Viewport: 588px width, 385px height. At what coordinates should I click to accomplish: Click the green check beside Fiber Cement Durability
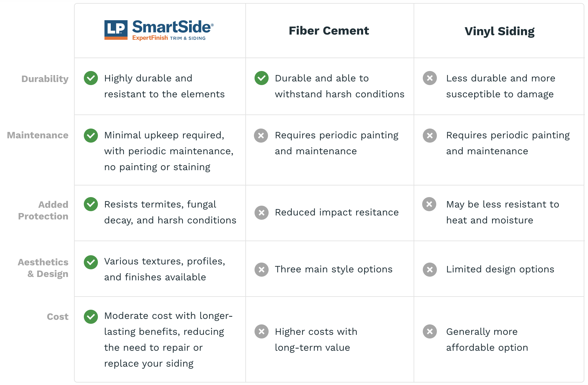click(262, 78)
